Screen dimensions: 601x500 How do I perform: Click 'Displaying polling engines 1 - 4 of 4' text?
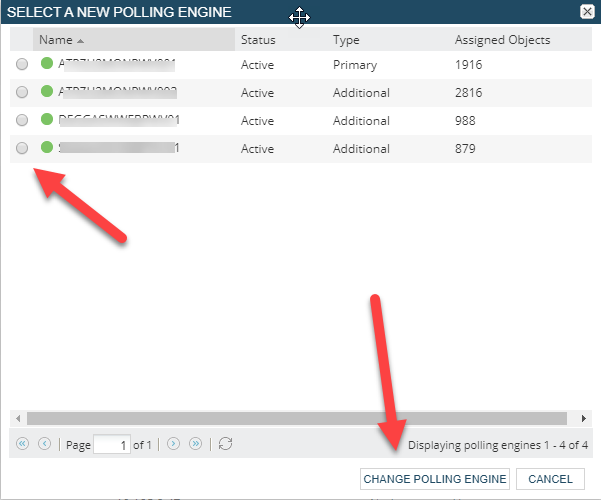pos(498,445)
